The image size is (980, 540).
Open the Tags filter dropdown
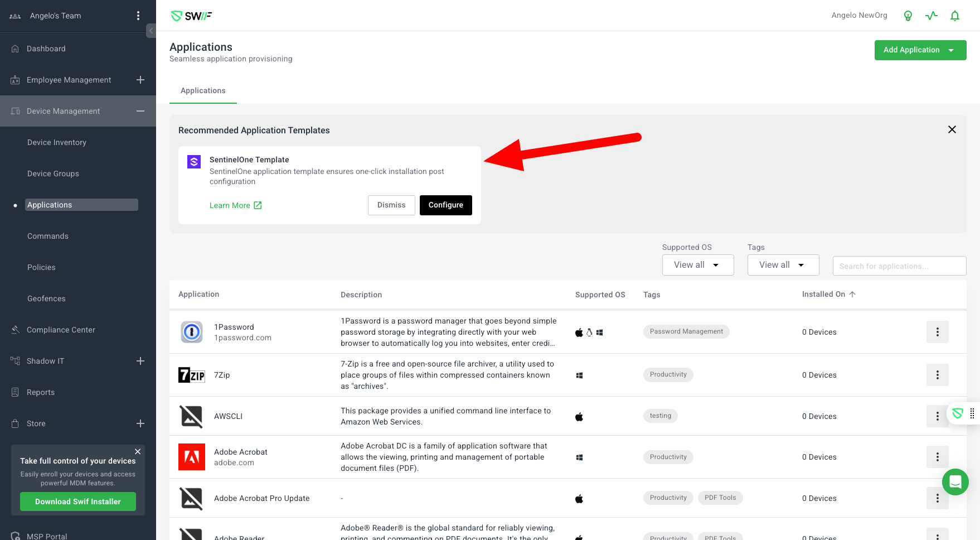[x=783, y=265]
